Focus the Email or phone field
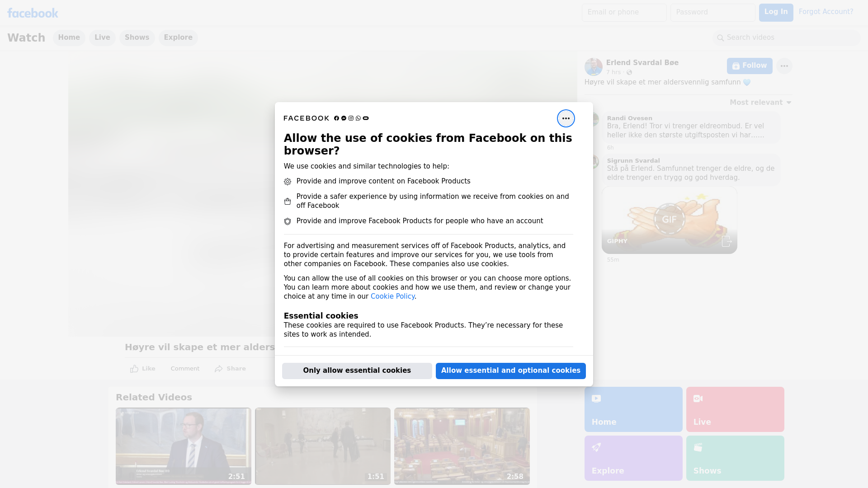Viewport: 868px width, 488px height. [624, 13]
